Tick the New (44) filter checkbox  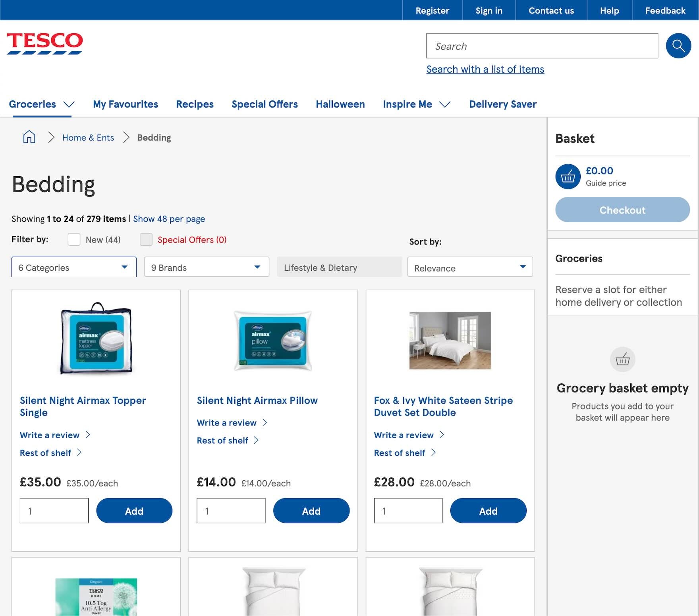[x=74, y=239]
